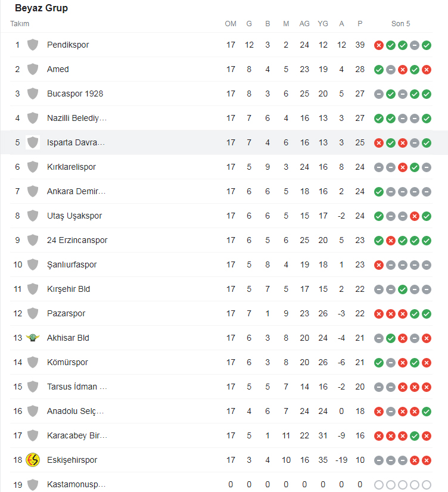Screen dimensions: 448x492
Task: Click Pendikspor's grey shield icon
Action: pos(33,45)
